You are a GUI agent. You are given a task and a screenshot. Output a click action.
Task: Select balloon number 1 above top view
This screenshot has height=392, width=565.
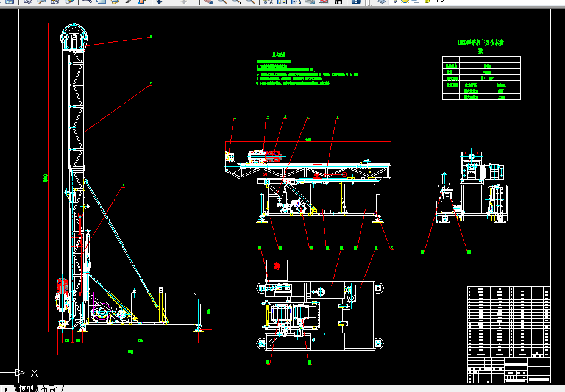235,117
